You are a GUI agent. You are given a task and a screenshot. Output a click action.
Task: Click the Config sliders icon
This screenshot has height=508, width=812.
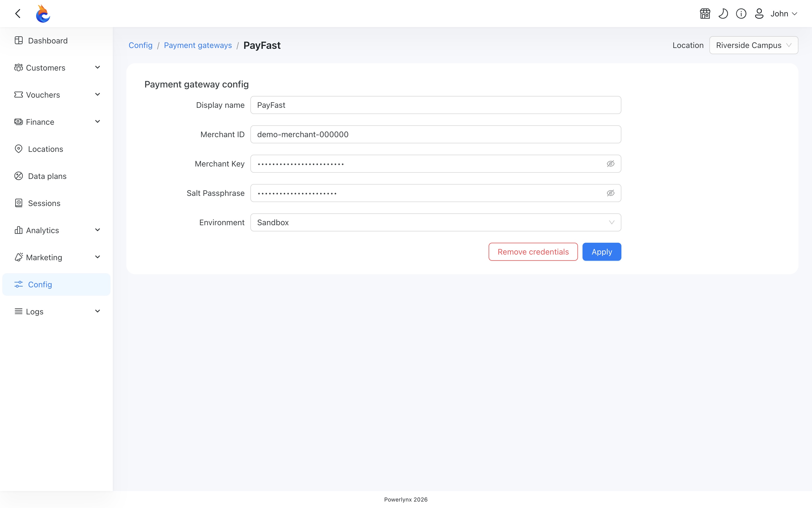tap(19, 284)
